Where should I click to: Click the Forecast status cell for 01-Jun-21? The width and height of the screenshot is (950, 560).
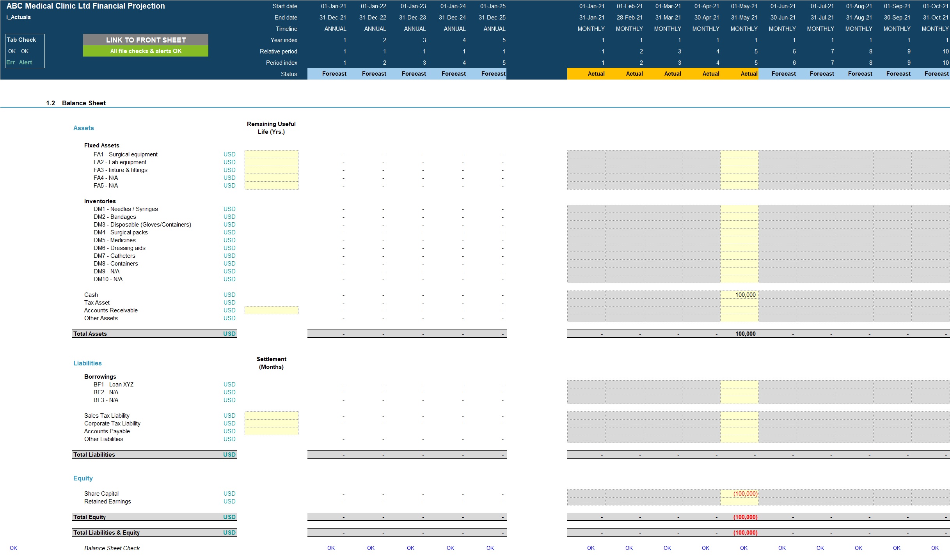coord(778,74)
